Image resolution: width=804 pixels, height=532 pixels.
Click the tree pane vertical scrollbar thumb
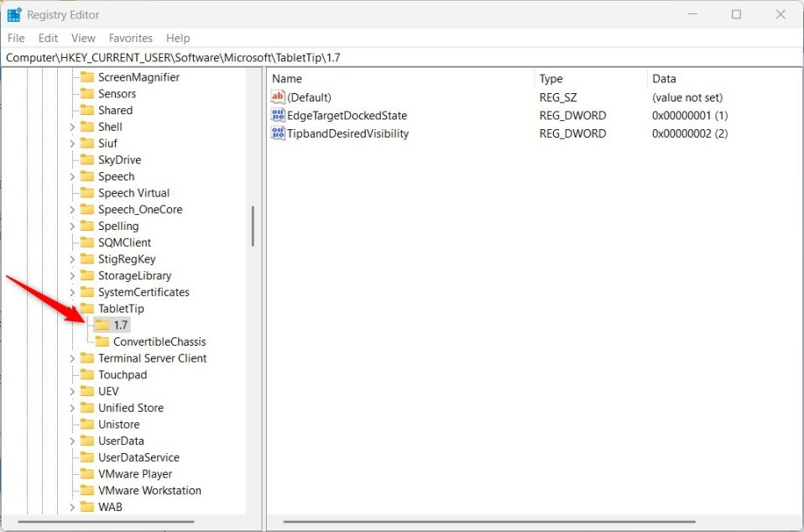coord(253,226)
